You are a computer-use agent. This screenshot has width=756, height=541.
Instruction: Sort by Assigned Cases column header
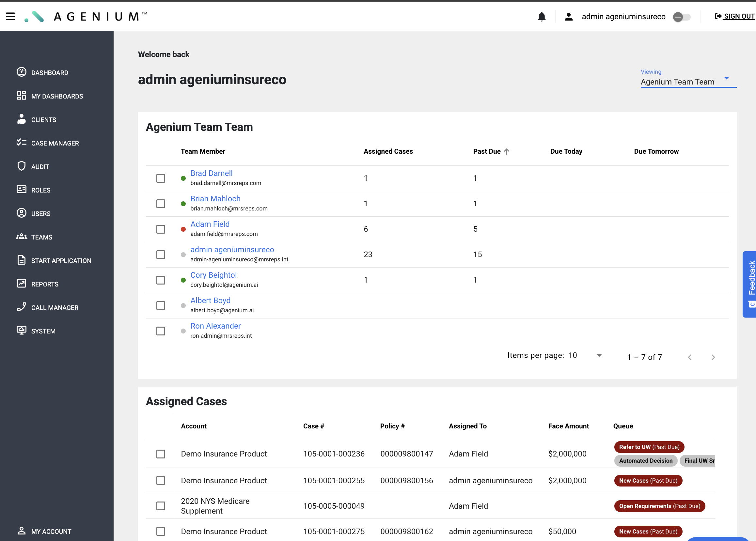(388, 152)
